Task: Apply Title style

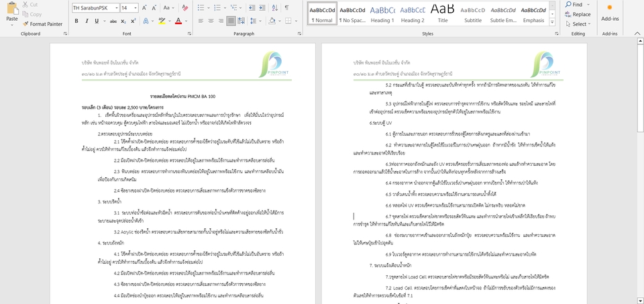Action: pos(442,13)
